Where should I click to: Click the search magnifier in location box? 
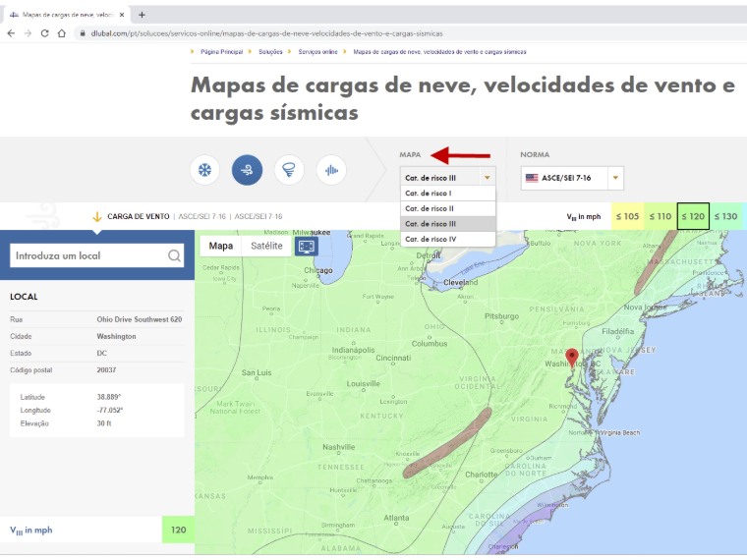174,255
